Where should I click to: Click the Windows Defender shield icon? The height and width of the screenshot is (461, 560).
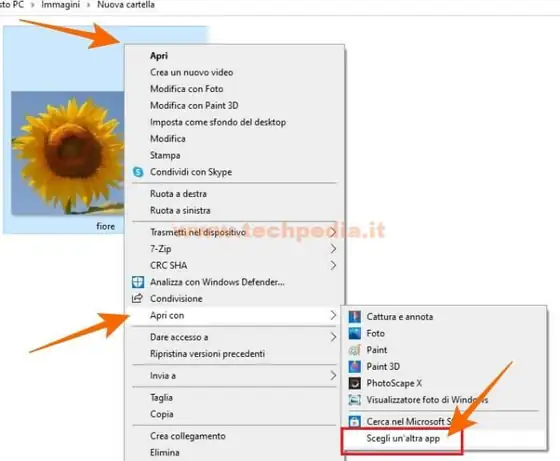[x=138, y=282]
